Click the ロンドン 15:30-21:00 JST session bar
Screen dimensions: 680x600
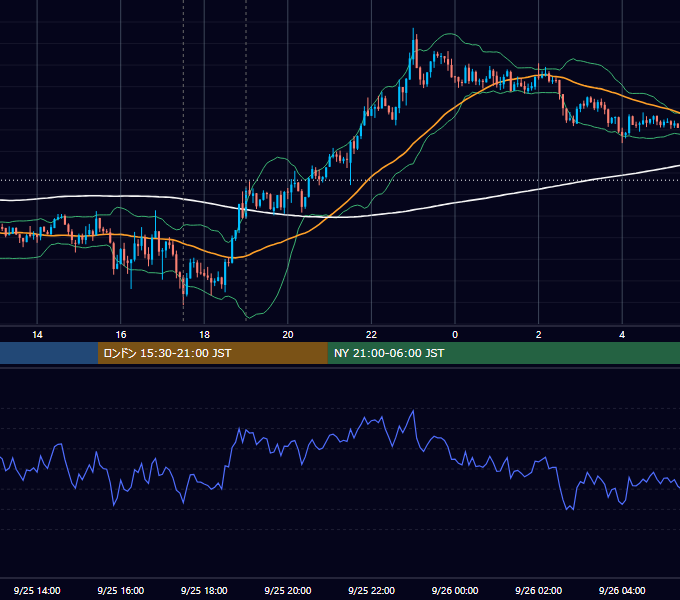click(212, 353)
